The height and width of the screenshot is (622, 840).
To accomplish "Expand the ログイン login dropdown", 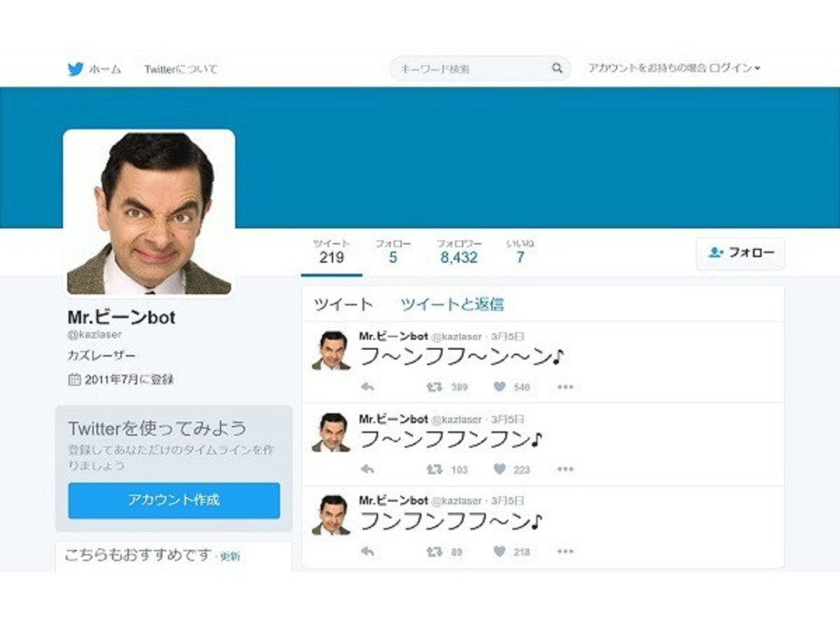I will [x=735, y=69].
